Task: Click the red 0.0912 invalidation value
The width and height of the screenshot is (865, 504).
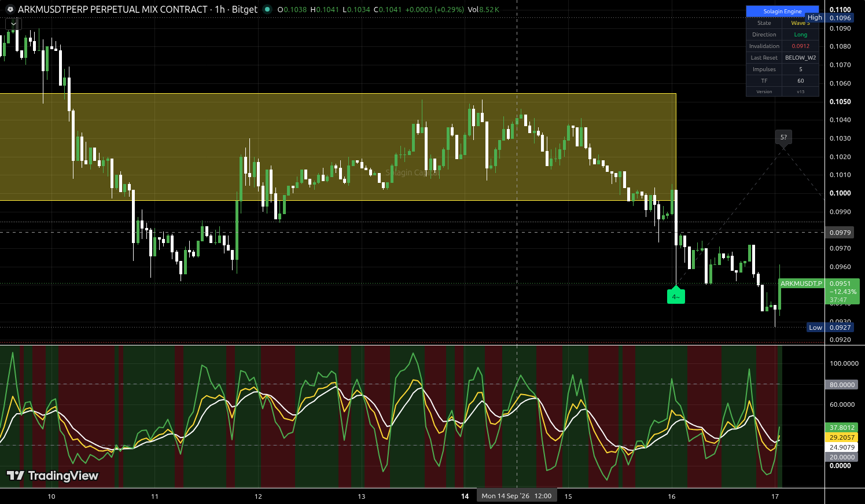Action: pos(801,46)
